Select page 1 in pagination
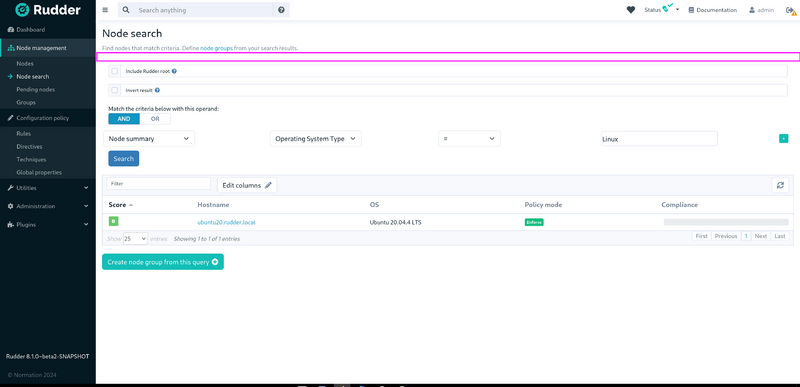Image resolution: width=800 pixels, height=387 pixels. [745, 236]
